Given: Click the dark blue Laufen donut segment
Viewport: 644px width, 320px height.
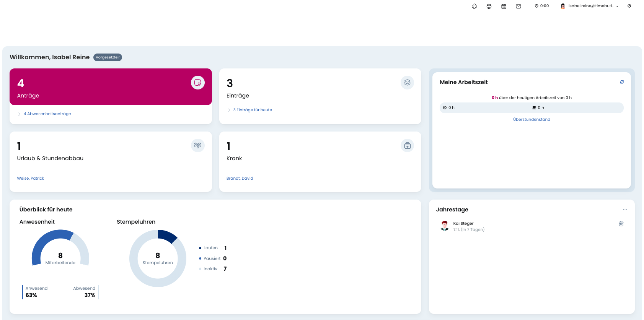Looking at the screenshot, I should click(167, 236).
